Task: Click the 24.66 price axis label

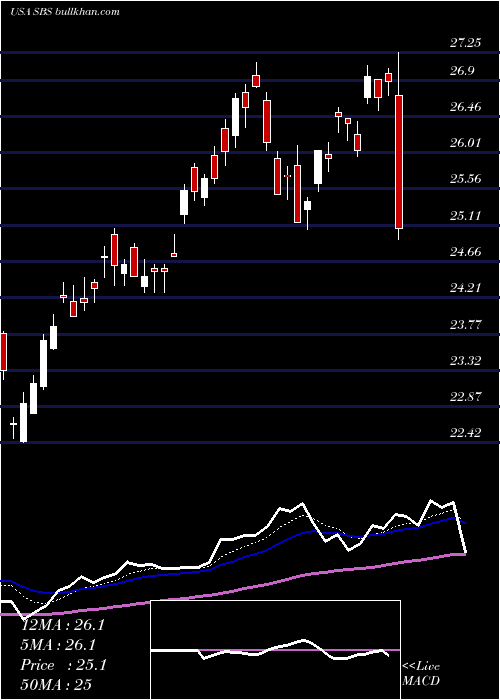Action: 465,252
